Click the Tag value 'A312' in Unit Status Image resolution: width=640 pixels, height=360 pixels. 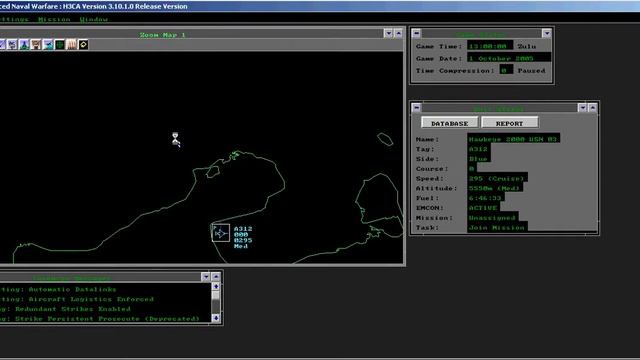479,149
